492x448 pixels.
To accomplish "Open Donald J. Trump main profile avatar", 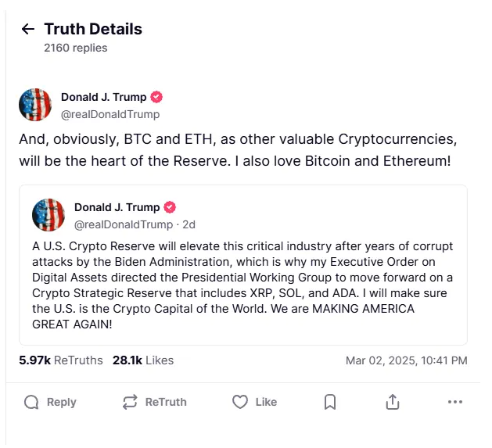I will click(x=35, y=105).
